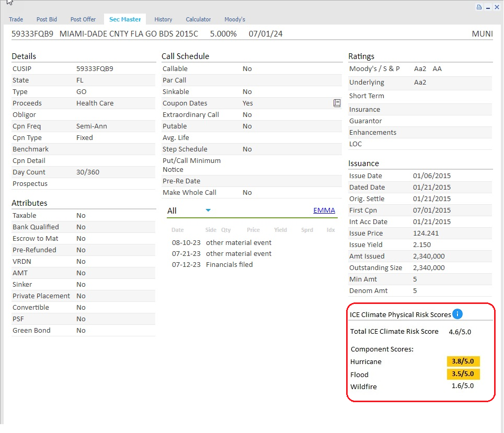The width and height of the screenshot is (504, 433).
Task: Click the Day Count value 30/360
Action: [88, 172]
